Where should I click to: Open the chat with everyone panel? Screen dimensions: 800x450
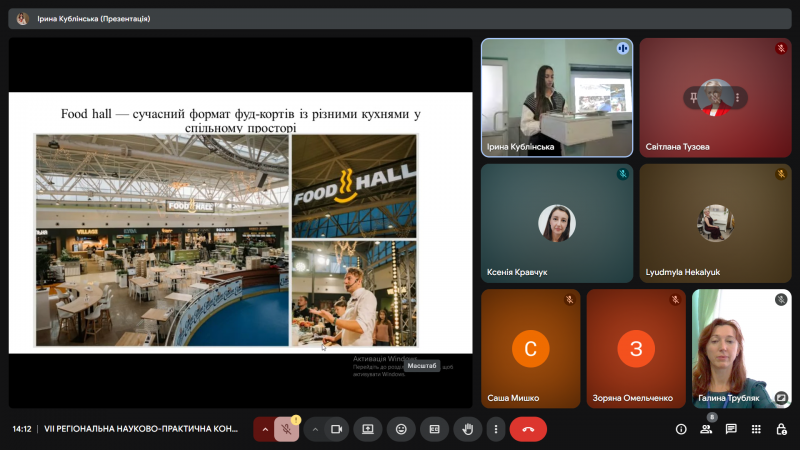(731, 429)
